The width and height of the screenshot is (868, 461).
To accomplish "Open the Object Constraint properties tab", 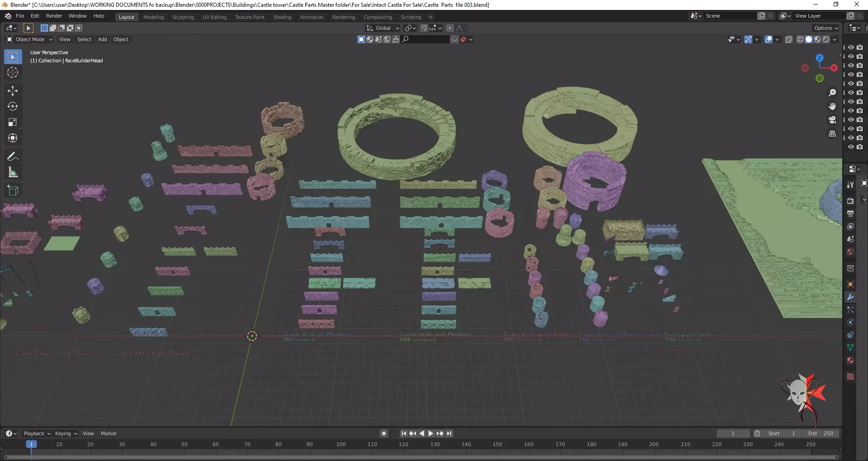I will click(850, 335).
